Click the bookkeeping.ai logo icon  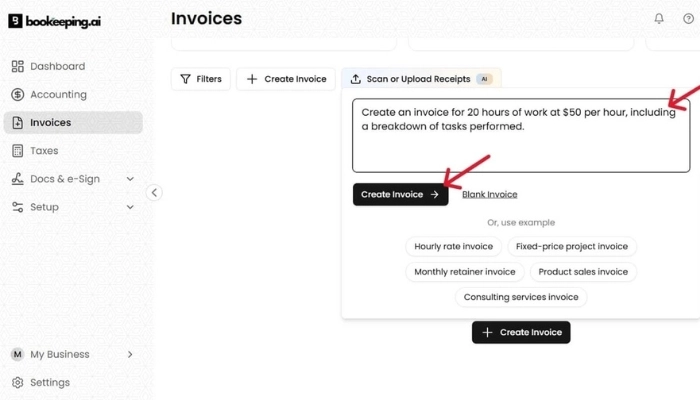[16, 20]
